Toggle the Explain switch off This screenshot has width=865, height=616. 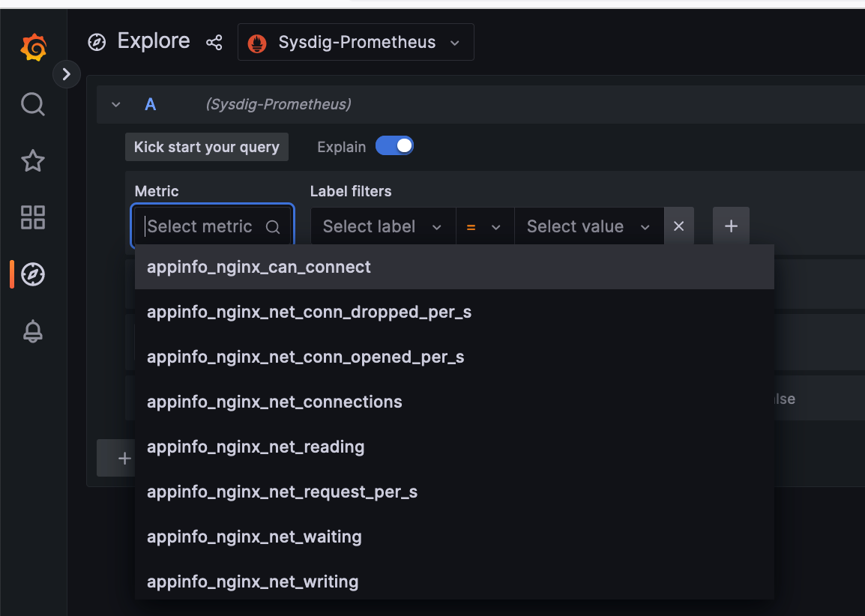click(x=394, y=146)
